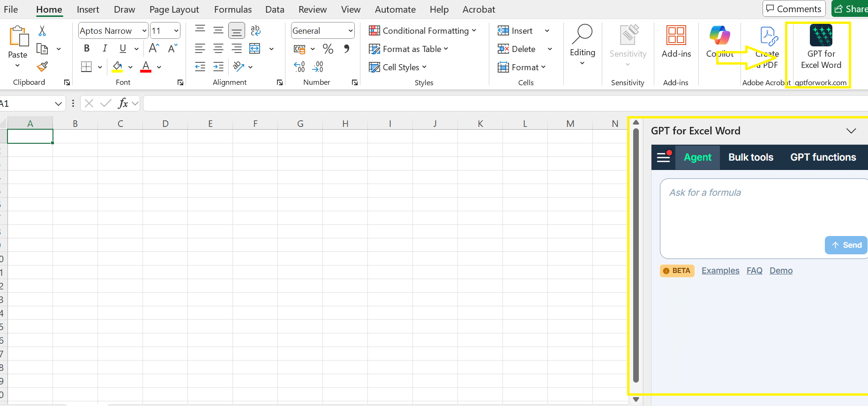The height and width of the screenshot is (406, 868).
Task: Decrease font size with smaller A icon
Action: (173, 48)
